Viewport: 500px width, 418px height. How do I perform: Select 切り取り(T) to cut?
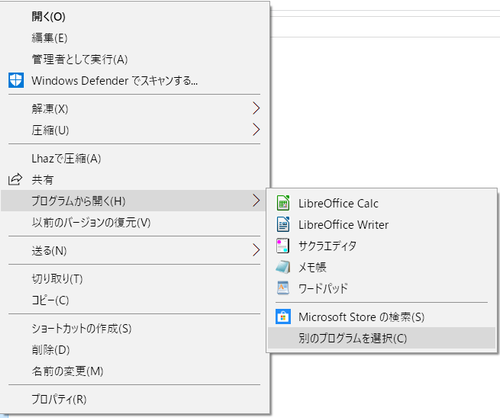coord(134,279)
